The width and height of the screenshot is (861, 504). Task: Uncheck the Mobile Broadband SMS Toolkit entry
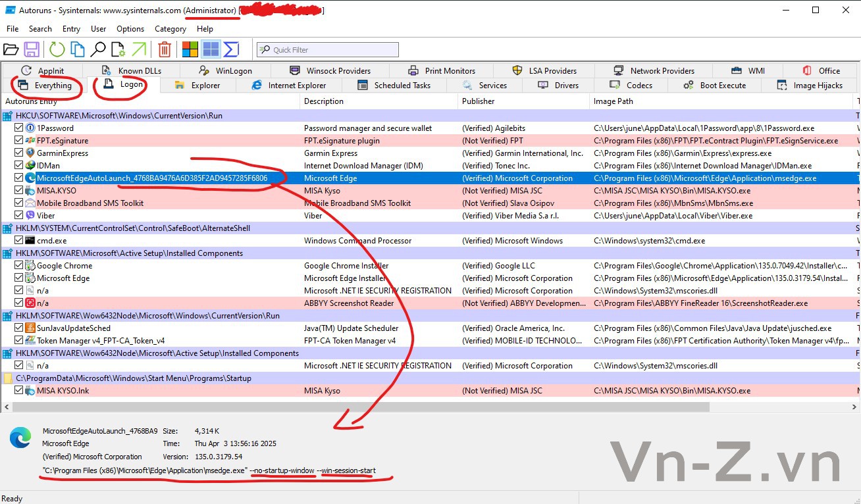(18, 203)
